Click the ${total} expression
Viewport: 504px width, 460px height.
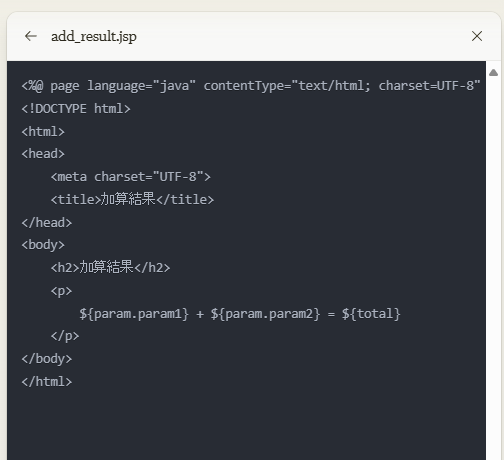[x=371, y=314]
